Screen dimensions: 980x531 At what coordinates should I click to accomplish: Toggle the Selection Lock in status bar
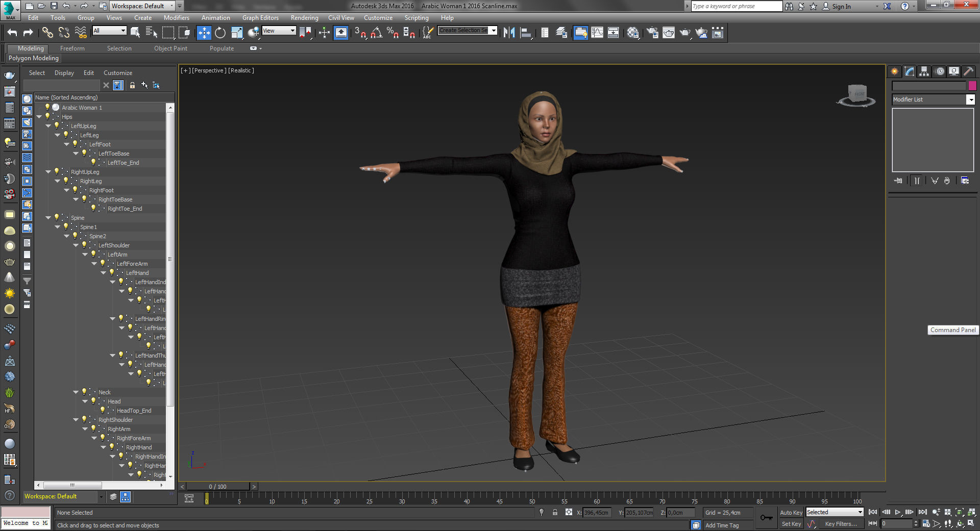pos(555,512)
